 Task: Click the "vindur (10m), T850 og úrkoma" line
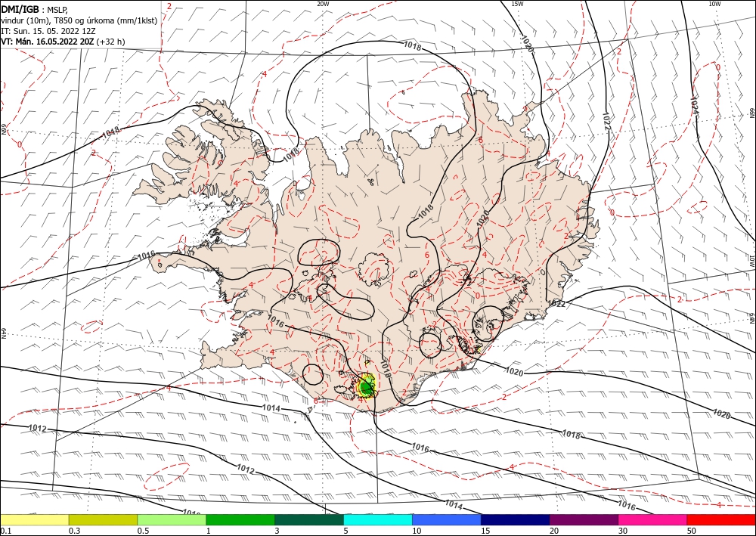[79, 20]
